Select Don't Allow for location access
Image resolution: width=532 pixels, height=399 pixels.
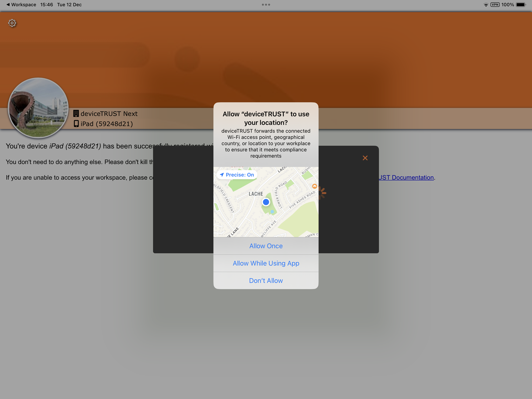pos(266,281)
